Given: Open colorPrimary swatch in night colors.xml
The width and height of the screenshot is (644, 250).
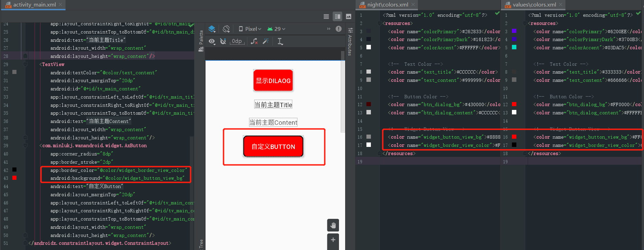Looking at the screenshot, I should [368, 31].
